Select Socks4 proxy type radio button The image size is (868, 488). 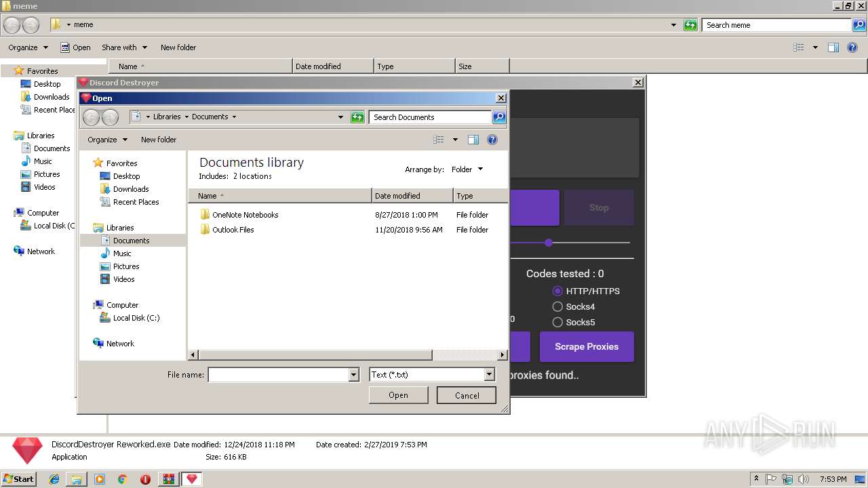(x=557, y=306)
